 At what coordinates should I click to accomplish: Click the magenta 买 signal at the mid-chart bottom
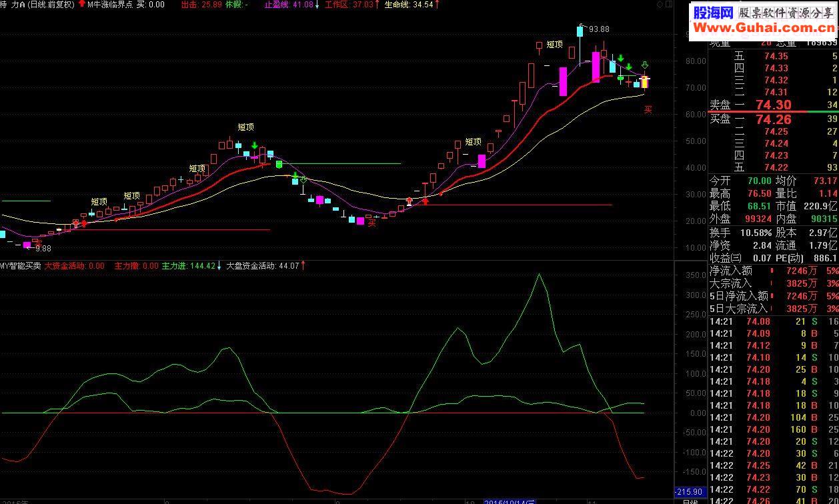[372, 223]
